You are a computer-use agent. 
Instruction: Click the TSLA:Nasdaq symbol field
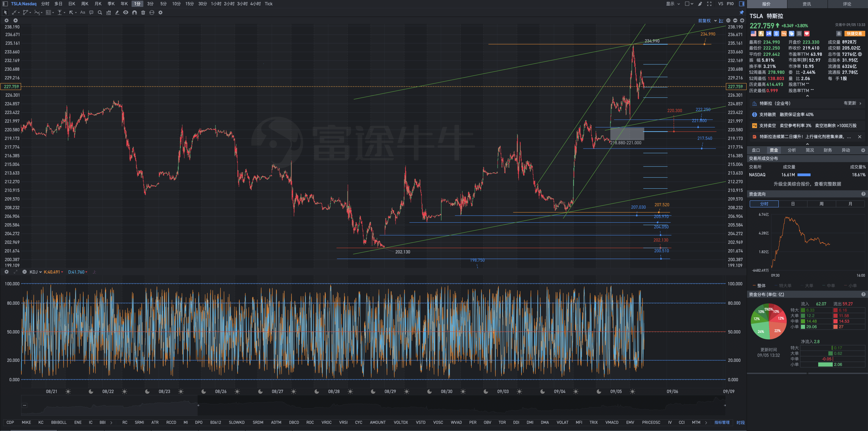tap(24, 4)
